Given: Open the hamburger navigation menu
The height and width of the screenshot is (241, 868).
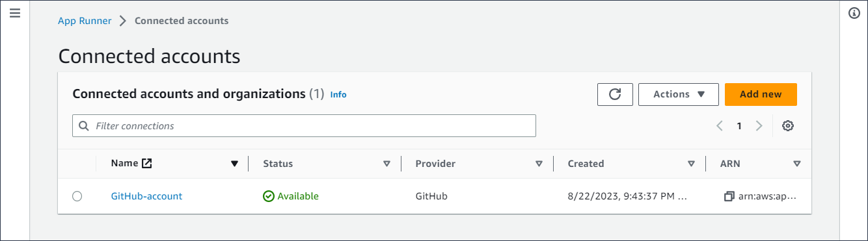Looking at the screenshot, I should pyautogui.click(x=15, y=13).
